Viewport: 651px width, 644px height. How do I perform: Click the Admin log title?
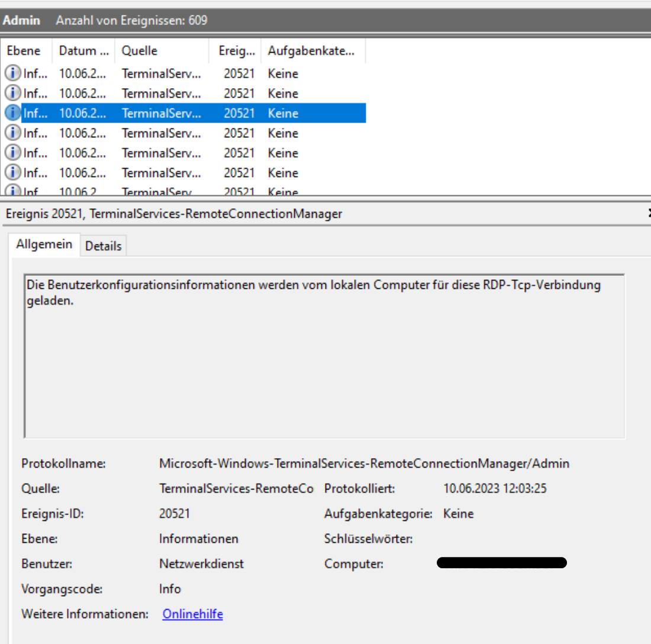pos(21,20)
